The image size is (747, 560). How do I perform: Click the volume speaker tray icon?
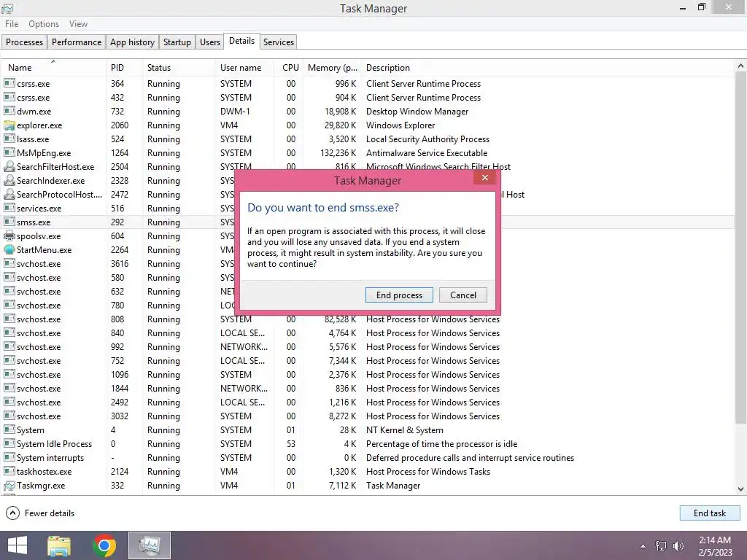[x=678, y=546]
